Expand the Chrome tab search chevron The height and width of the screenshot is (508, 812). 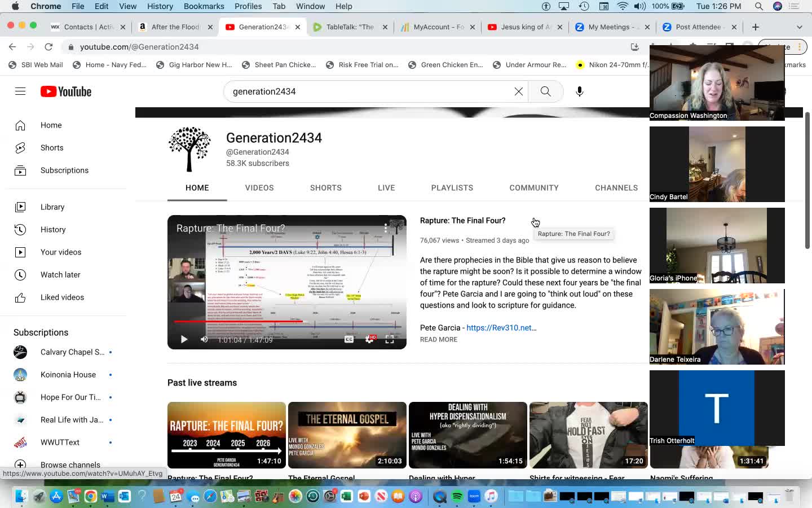point(799,27)
